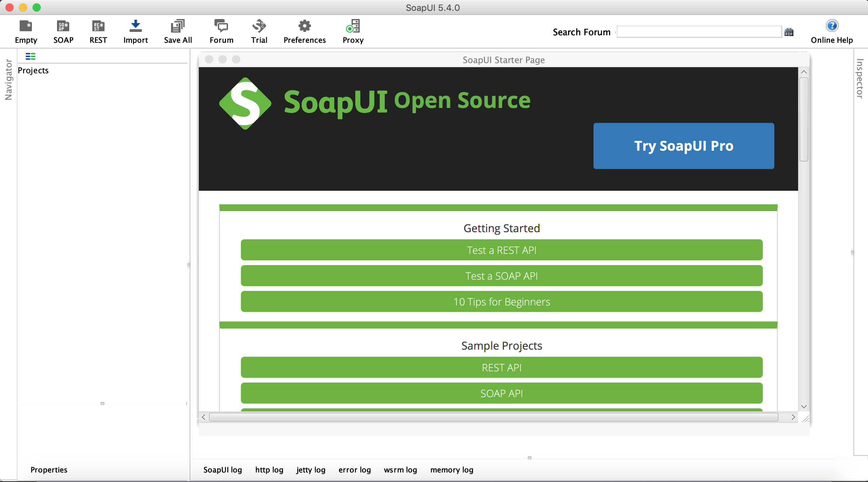Expand the Inspector side panel
The width and height of the screenshot is (868, 482).
pos(860,79)
